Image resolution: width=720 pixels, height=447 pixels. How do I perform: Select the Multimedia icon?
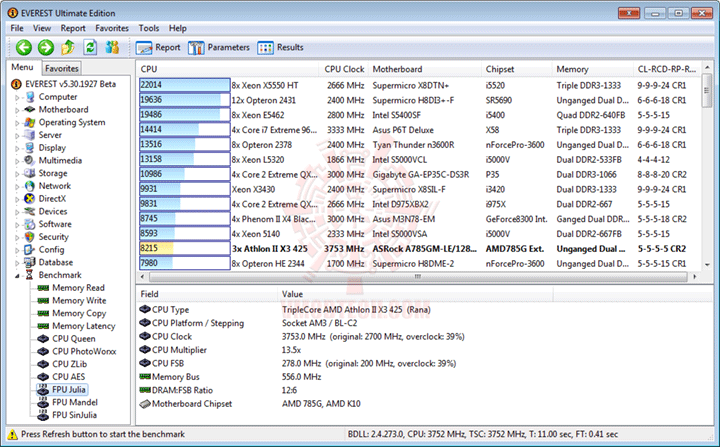pos(30,160)
